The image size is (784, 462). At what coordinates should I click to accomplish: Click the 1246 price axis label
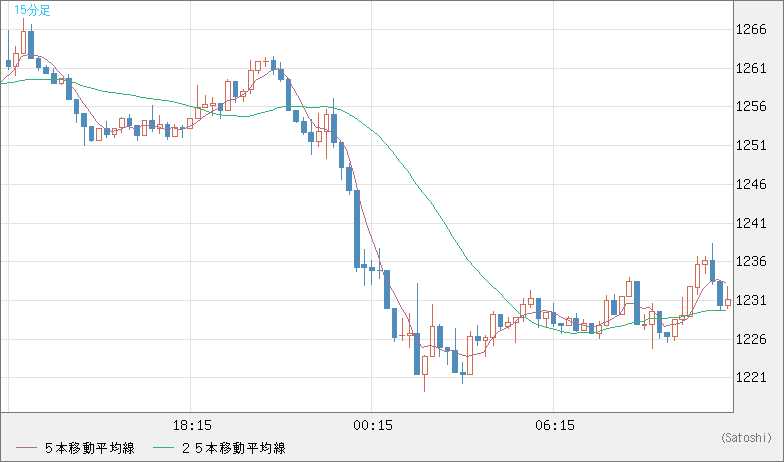point(751,184)
